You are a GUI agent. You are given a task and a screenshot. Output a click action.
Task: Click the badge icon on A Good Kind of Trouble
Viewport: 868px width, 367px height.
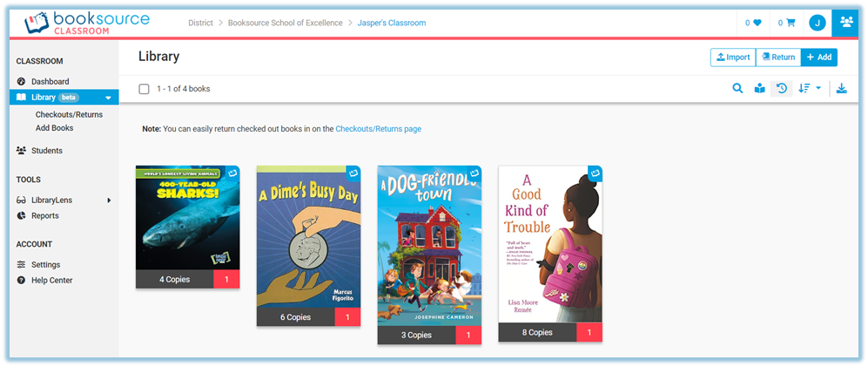click(x=595, y=173)
